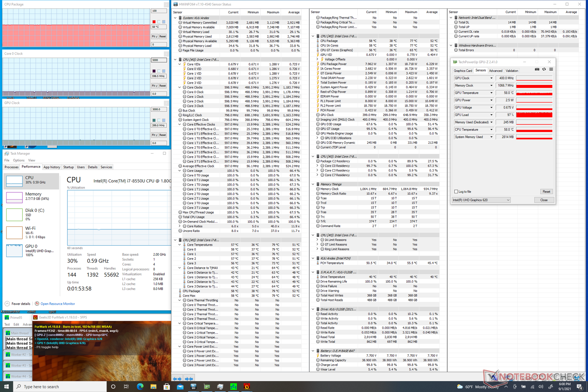588x392 pixels.
Task: Enable Log to file in GPU-Z
Action: 456,192
